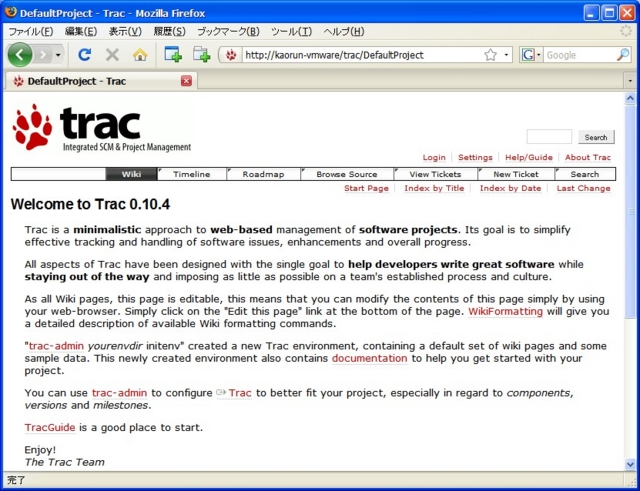
Task: Switch to the Browse Source tab
Action: [x=347, y=174]
